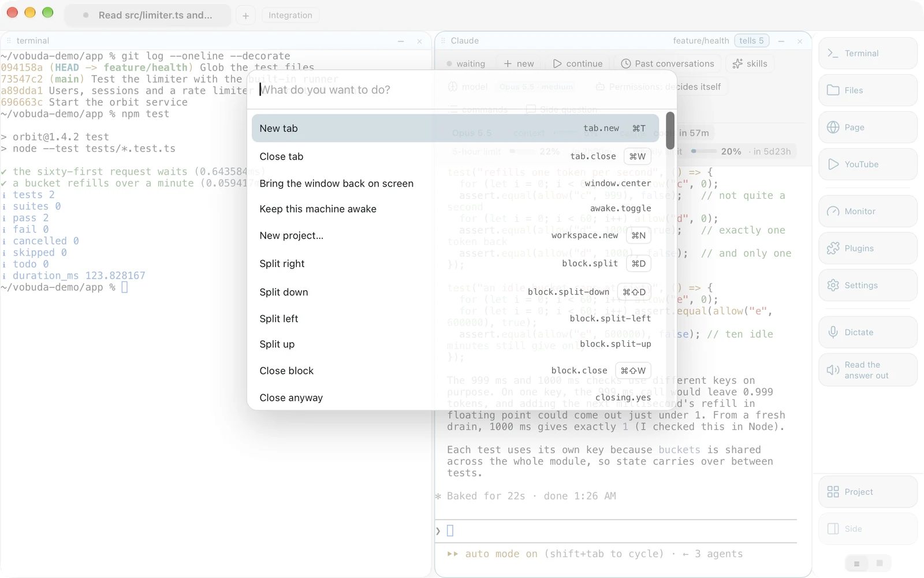
Task: Click the skills button in Claude panel
Action: point(750,64)
